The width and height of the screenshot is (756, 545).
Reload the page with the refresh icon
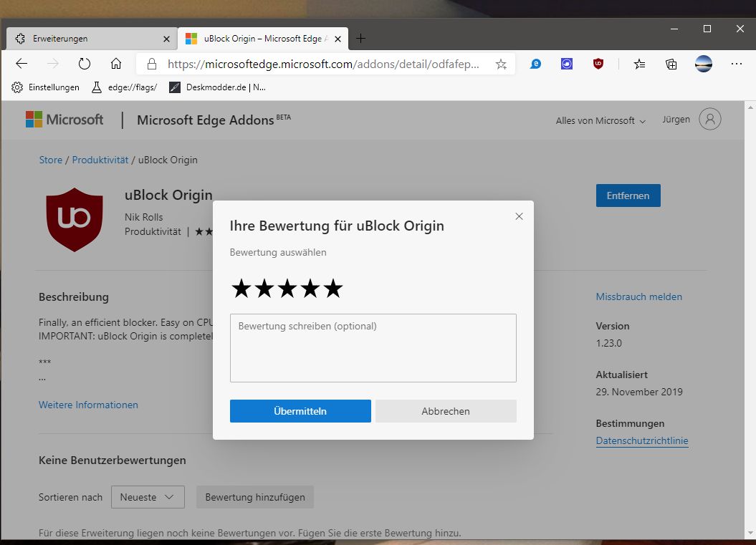coord(85,64)
